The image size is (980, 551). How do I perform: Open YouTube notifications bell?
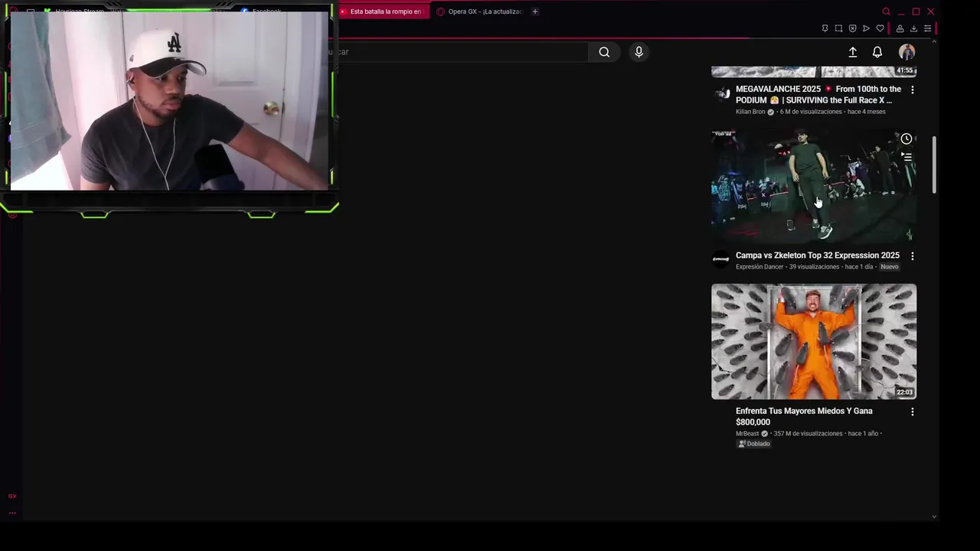tap(877, 52)
